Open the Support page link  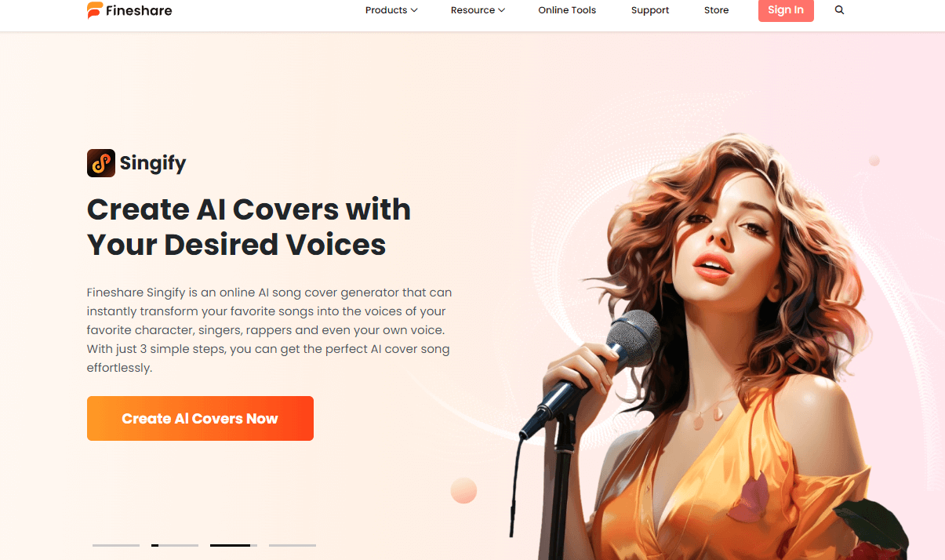(650, 10)
